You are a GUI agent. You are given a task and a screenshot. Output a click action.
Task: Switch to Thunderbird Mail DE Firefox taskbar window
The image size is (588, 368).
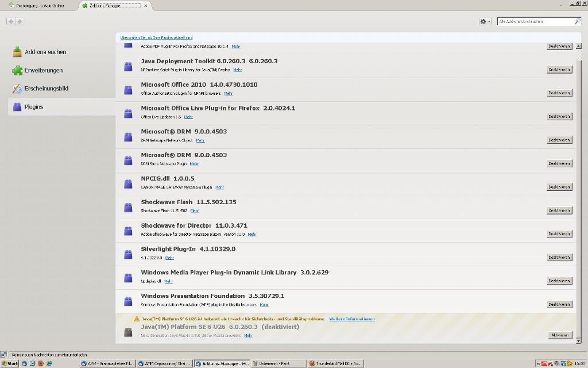tap(336, 363)
